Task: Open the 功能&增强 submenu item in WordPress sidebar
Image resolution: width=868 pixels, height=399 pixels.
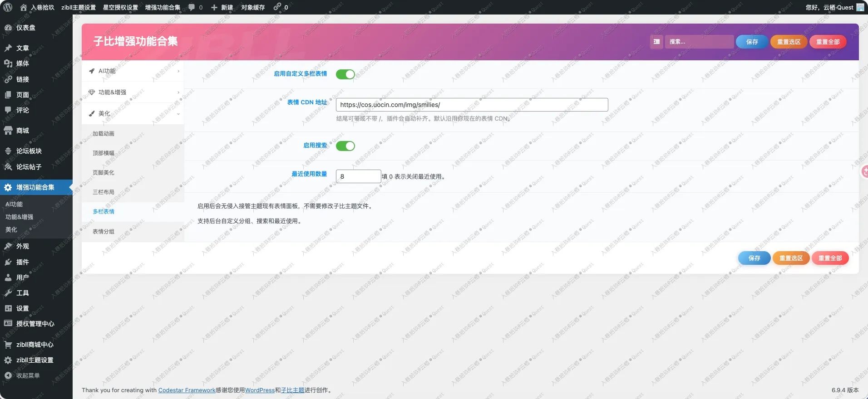Action: click(20, 217)
